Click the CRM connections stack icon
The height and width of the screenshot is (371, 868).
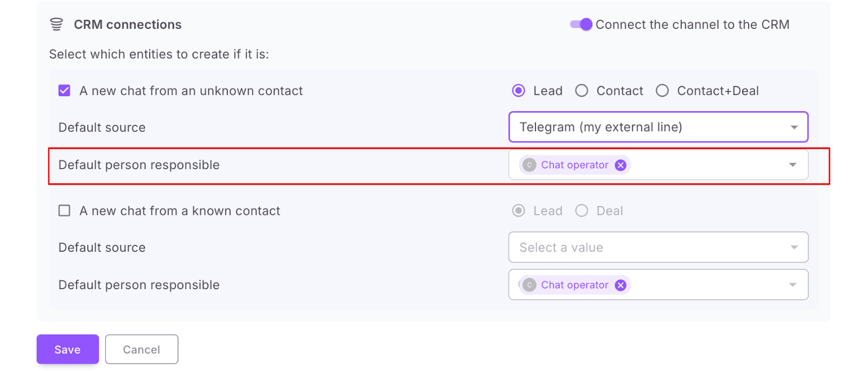pos(56,24)
